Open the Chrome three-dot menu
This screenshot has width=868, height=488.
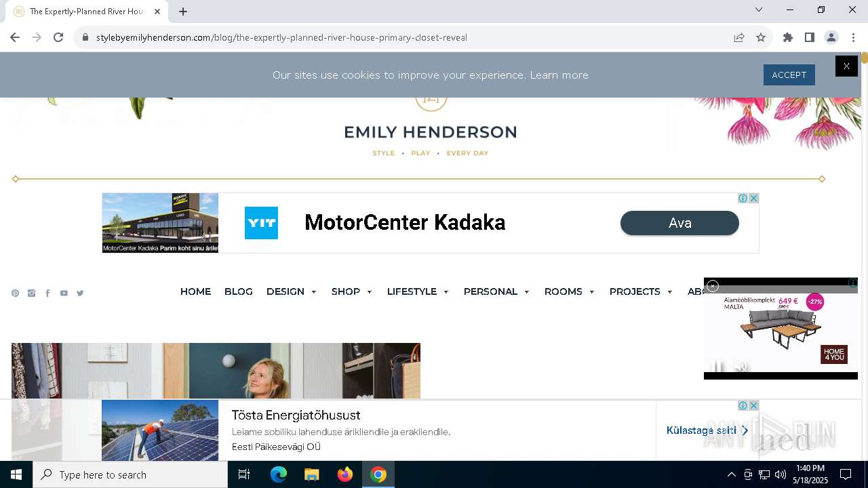[853, 37]
